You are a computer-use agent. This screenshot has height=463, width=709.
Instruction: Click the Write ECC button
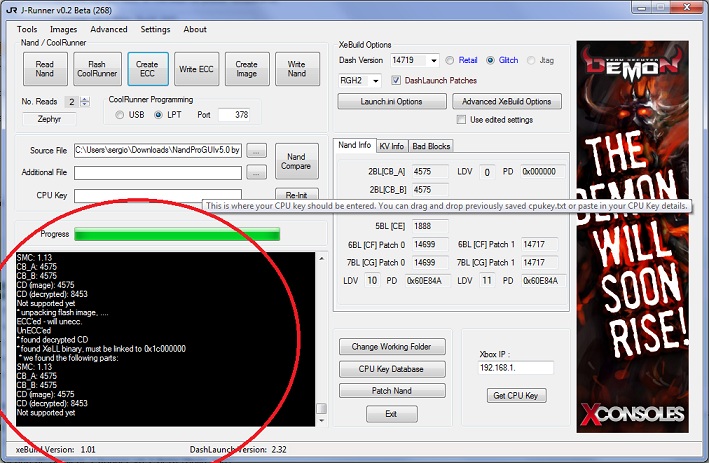[x=196, y=69]
